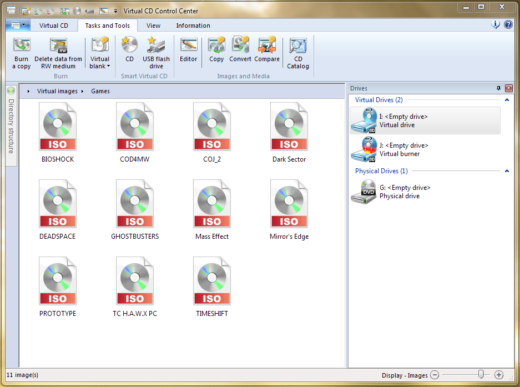This screenshot has height=387, width=520.
Task: Choose the Mass Effect ISO image
Action: pos(212,210)
